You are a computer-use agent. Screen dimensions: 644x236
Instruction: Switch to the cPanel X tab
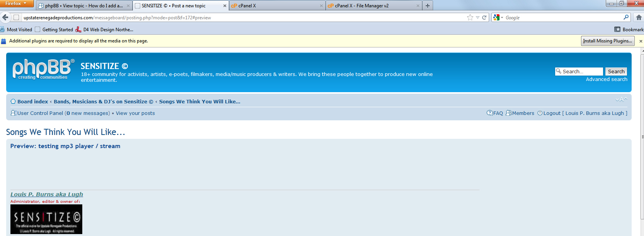277,6
